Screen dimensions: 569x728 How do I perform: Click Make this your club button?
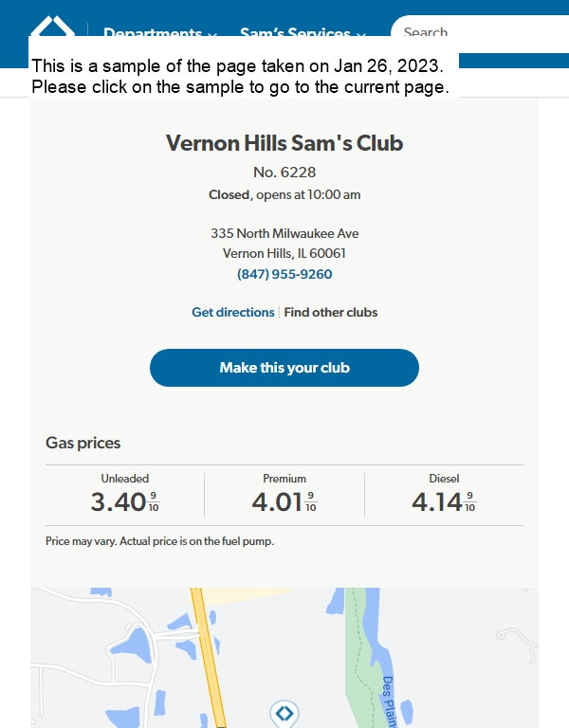[x=284, y=368]
